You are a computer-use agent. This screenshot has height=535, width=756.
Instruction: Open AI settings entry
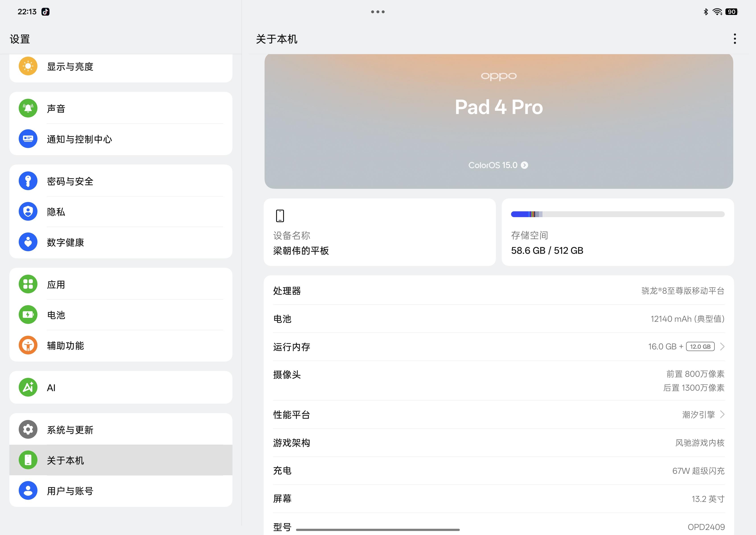tap(121, 387)
